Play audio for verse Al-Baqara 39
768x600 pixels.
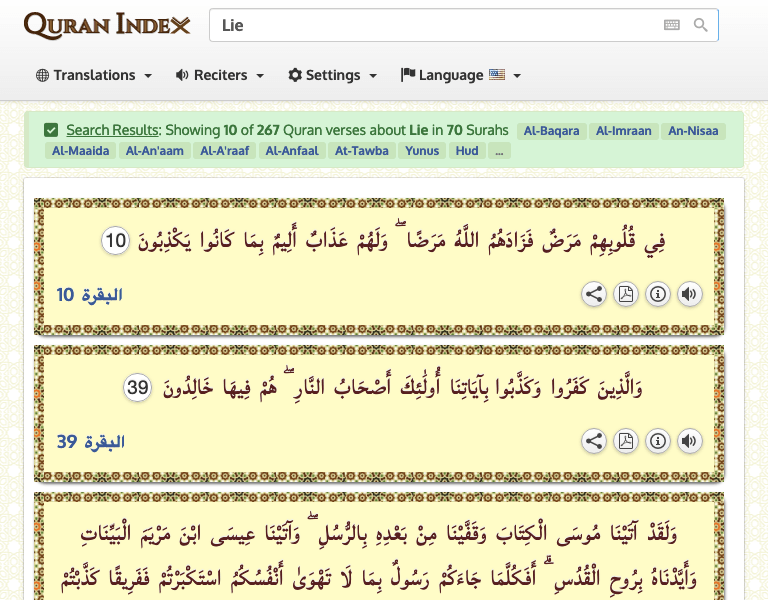pyautogui.click(x=688, y=441)
